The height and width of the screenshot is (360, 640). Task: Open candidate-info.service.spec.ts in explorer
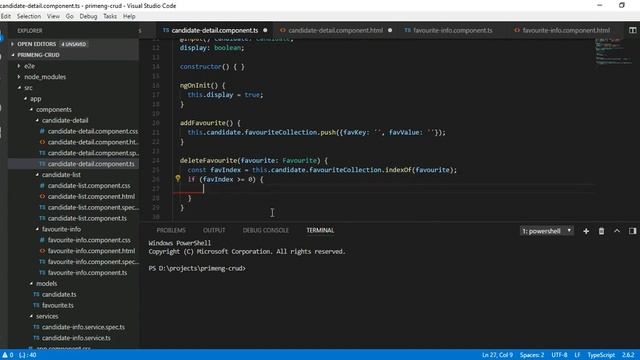coord(83,327)
